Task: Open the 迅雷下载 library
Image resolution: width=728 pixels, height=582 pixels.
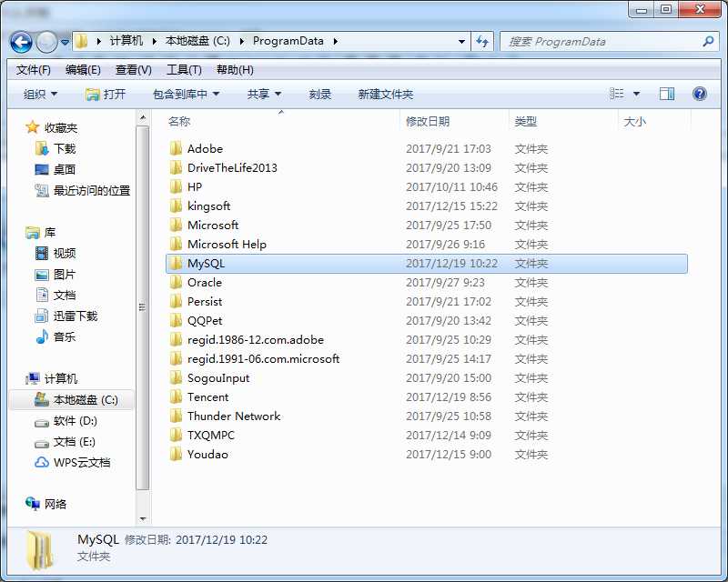Action: [x=66, y=316]
